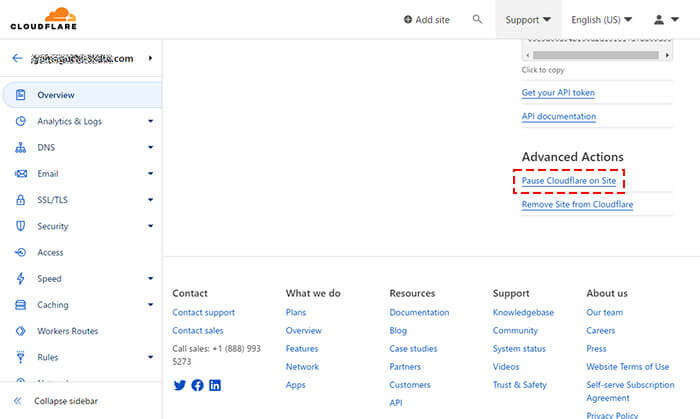
Task: Open search with the magnifier icon
Action: click(477, 19)
